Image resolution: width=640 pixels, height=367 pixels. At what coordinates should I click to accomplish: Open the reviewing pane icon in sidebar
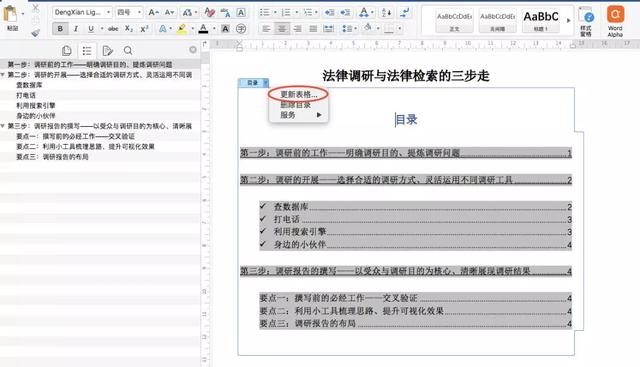(x=107, y=51)
